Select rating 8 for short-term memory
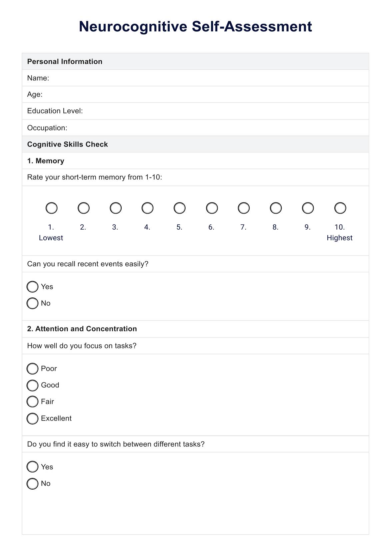 pos(276,208)
